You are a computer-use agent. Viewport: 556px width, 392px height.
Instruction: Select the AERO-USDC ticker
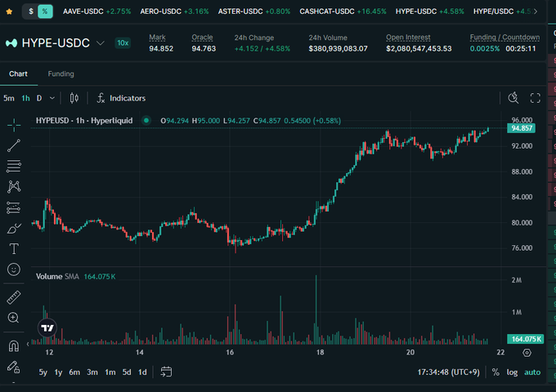point(174,11)
